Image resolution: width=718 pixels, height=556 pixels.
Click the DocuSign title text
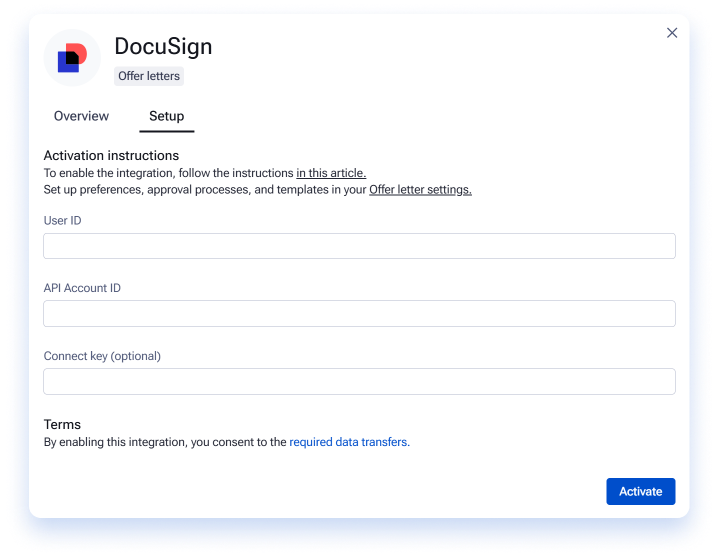click(163, 47)
